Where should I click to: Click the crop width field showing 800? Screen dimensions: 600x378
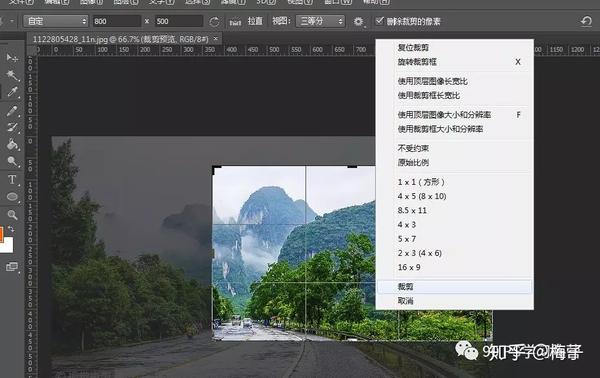116,21
